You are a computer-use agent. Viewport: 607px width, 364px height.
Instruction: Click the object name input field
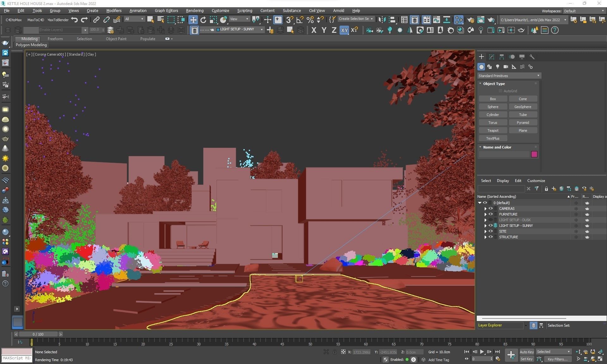pyautogui.click(x=504, y=154)
